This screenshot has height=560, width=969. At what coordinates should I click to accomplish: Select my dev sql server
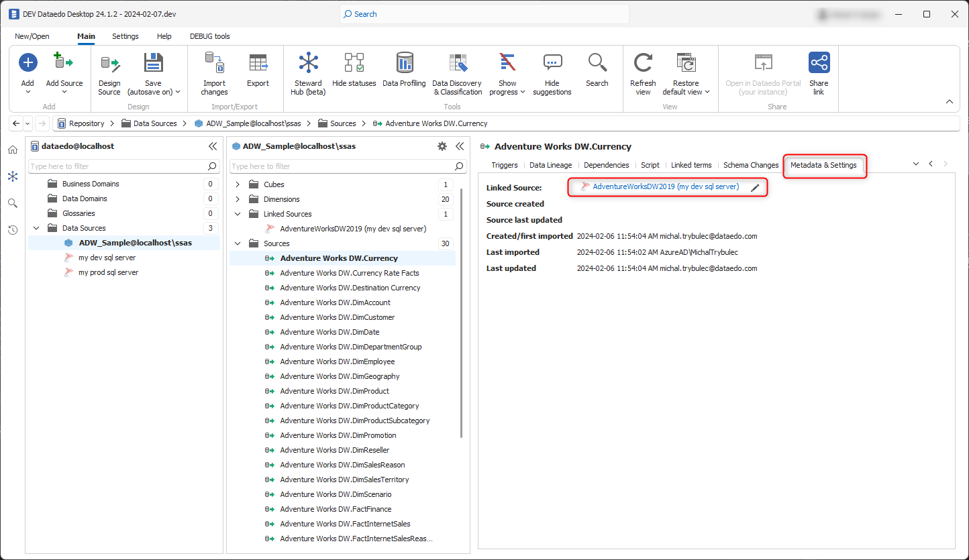pos(107,258)
